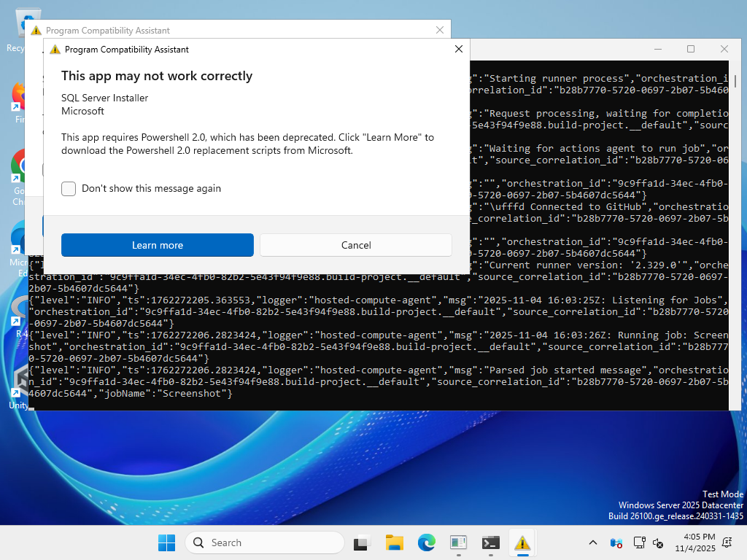
Task: Select the Firefox desktop shortcut
Action: point(18,98)
